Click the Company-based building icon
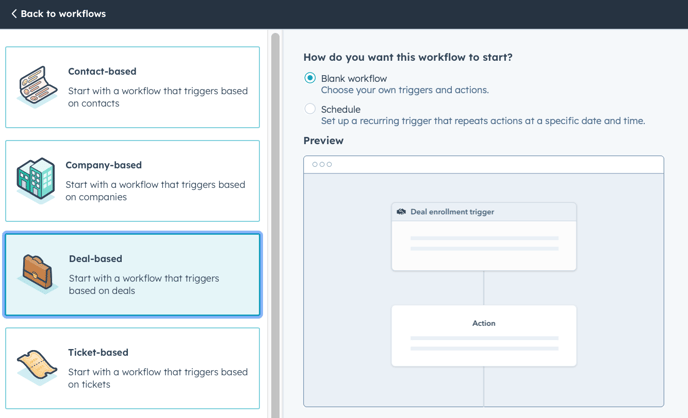Image resolution: width=688 pixels, height=418 pixels. 36,180
